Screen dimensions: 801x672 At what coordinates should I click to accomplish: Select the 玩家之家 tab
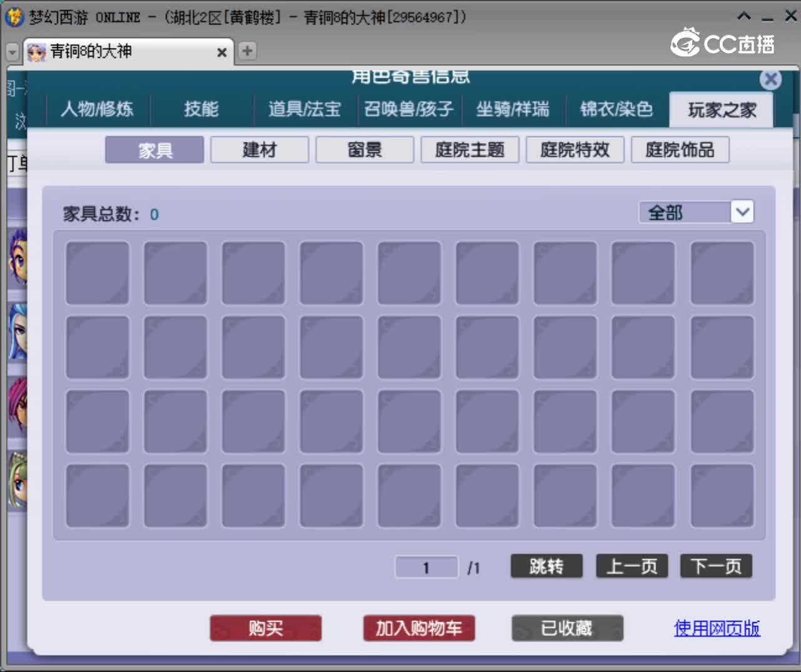tap(722, 110)
